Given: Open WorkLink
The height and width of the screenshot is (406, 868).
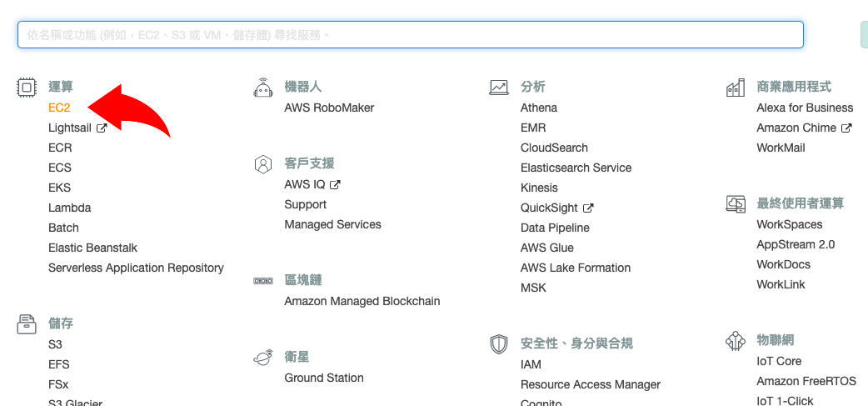Looking at the screenshot, I should pyautogui.click(x=781, y=284).
